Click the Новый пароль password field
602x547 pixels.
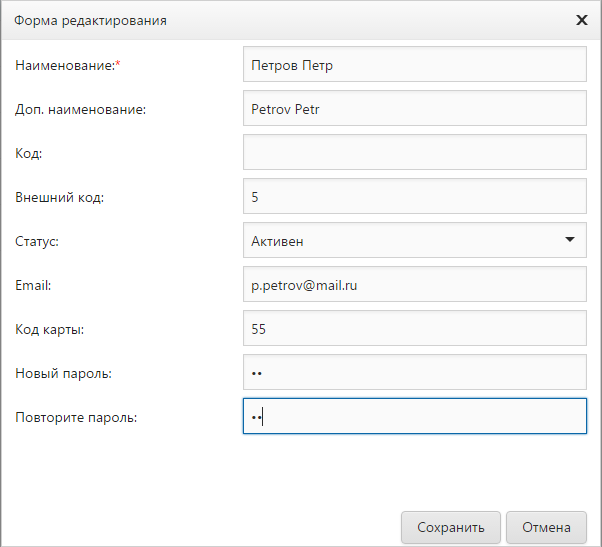[x=414, y=373]
